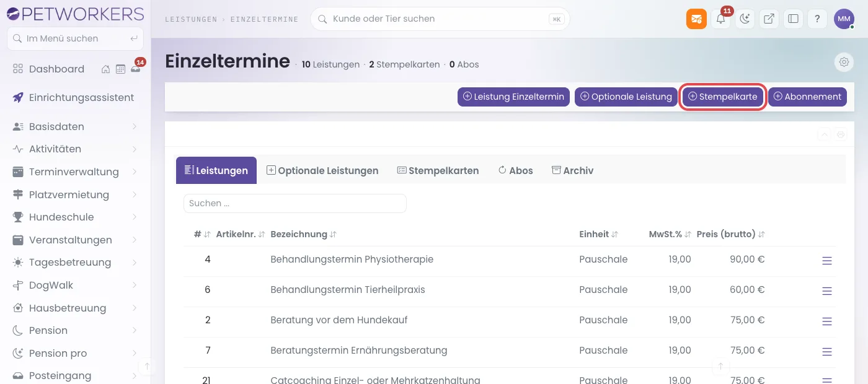Toggle the sidebar layout icon in header

(793, 19)
